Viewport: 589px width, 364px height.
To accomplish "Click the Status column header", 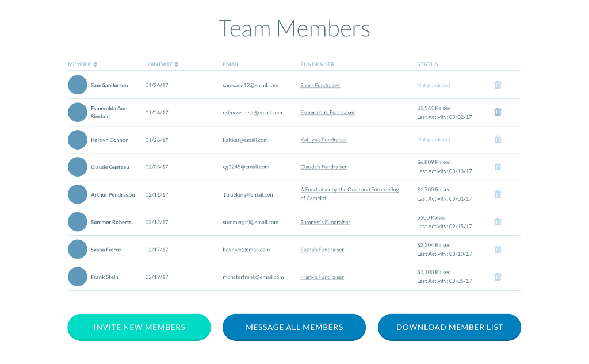I will click(427, 64).
